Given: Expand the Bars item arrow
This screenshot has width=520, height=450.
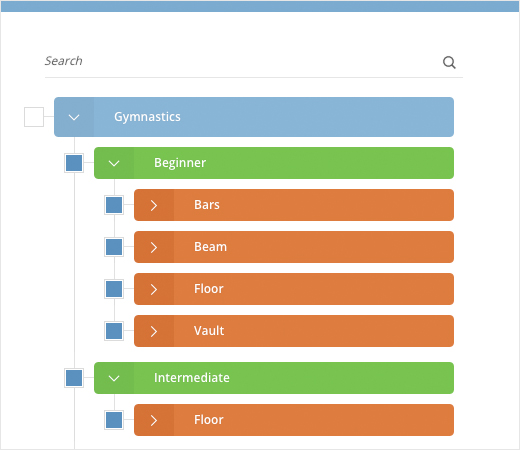Looking at the screenshot, I should (x=154, y=205).
